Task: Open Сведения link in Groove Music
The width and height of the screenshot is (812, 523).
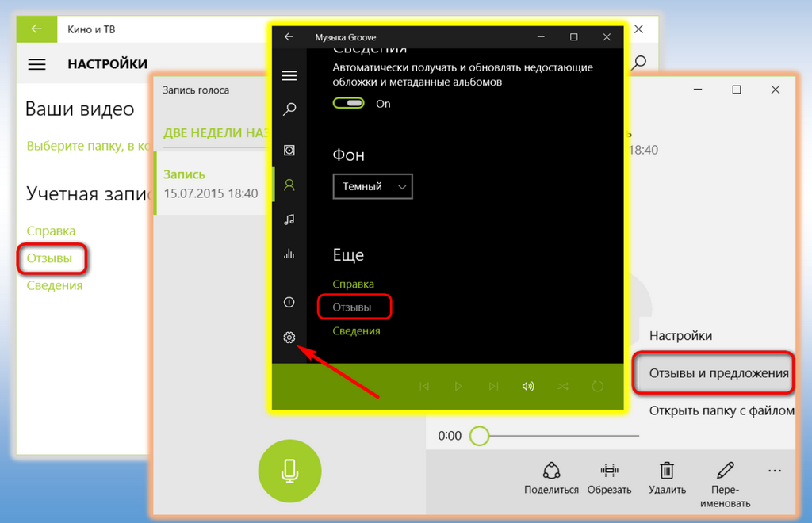Action: 356,330
